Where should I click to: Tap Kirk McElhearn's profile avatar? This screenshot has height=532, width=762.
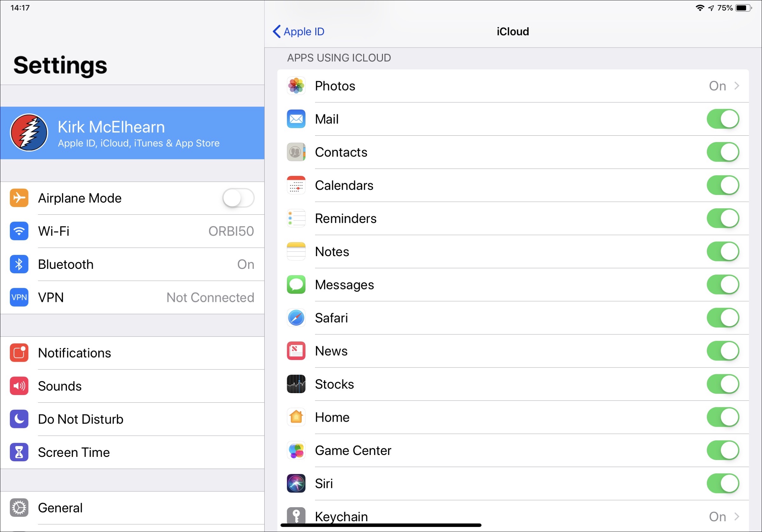click(x=29, y=133)
